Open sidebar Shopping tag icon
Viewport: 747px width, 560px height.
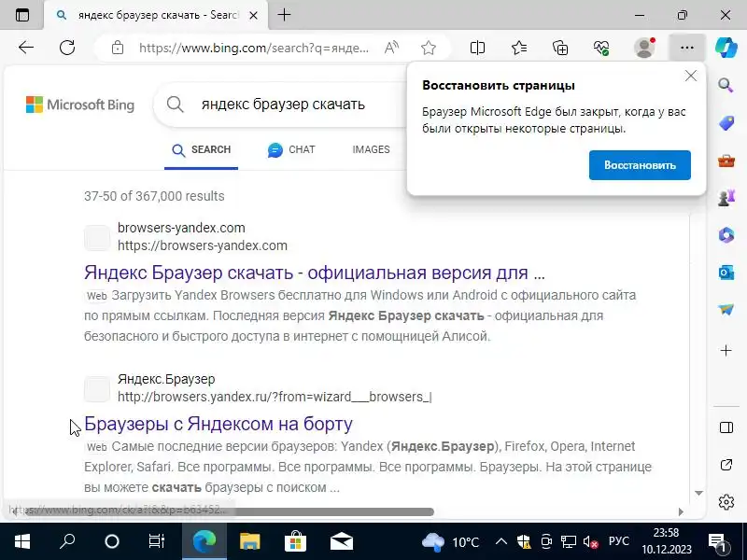click(x=726, y=123)
